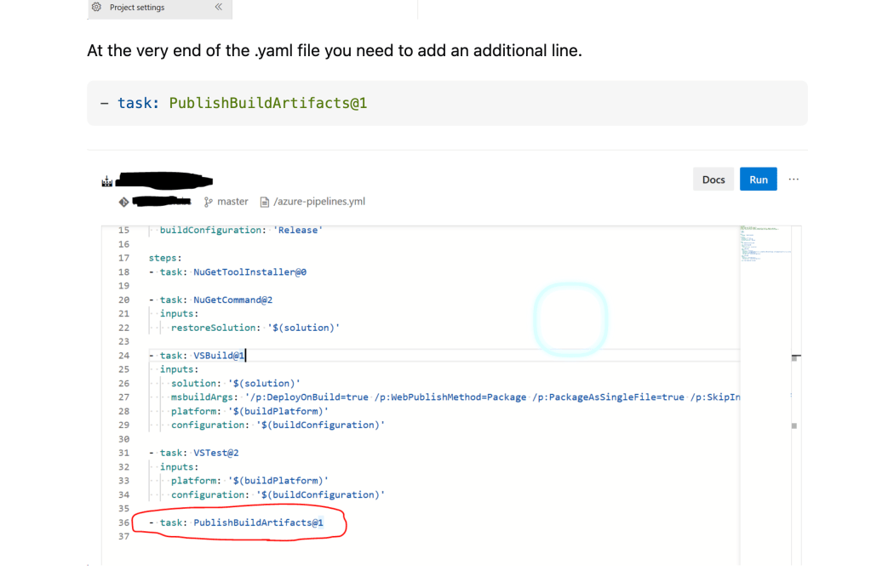Click line 28 platform '$(buildPlatform)'

249,411
